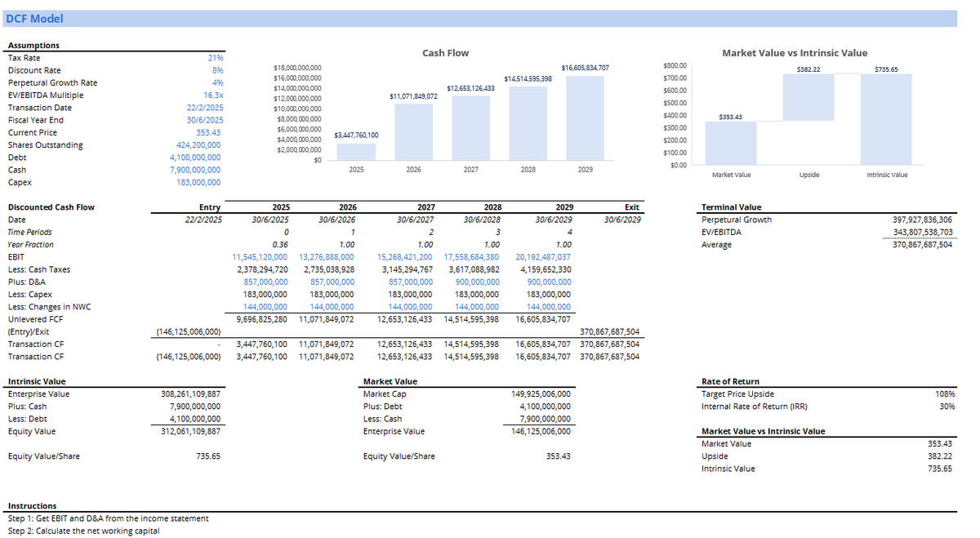Click the Cash Flow chart title
The width and height of the screenshot is (980, 538).
(445, 52)
